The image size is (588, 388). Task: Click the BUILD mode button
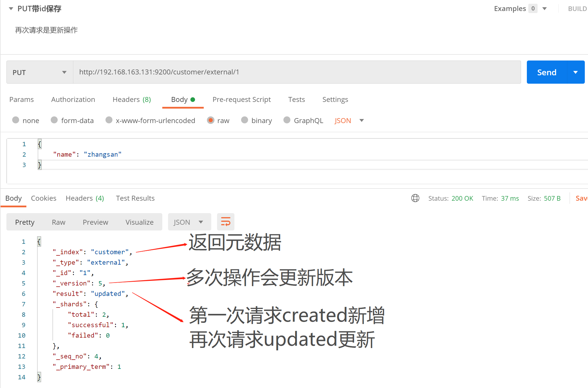[578, 9]
